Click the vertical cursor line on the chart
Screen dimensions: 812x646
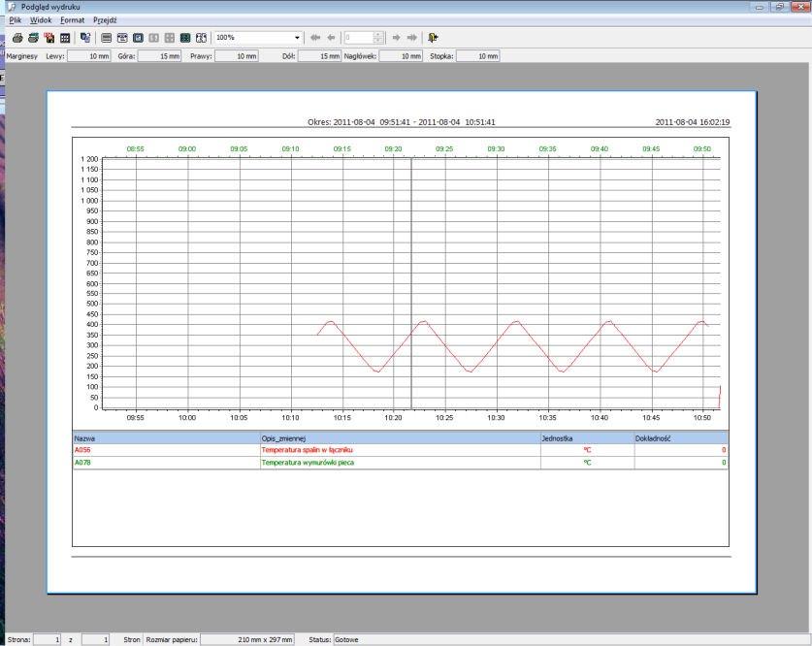click(411, 283)
